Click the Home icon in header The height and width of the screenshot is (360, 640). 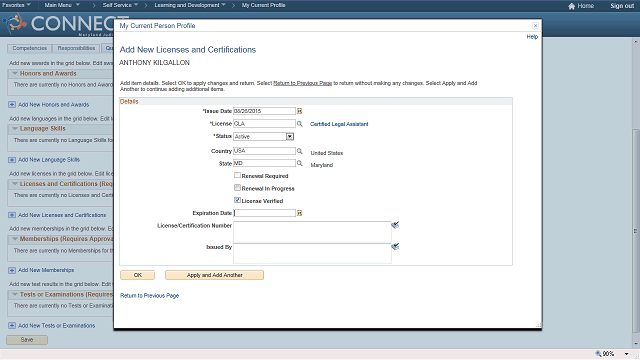click(x=571, y=6)
